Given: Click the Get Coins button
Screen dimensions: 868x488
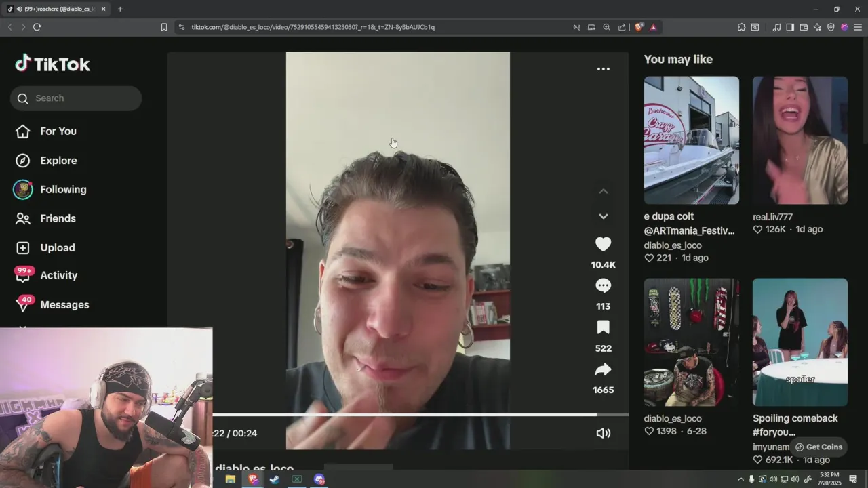Looking at the screenshot, I should click(818, 447).
